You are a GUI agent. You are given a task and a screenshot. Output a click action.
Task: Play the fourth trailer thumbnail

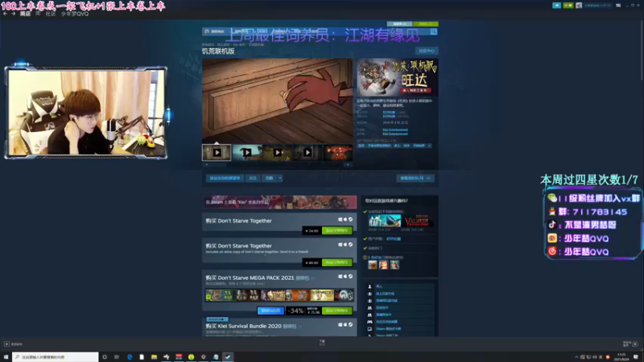308,153
